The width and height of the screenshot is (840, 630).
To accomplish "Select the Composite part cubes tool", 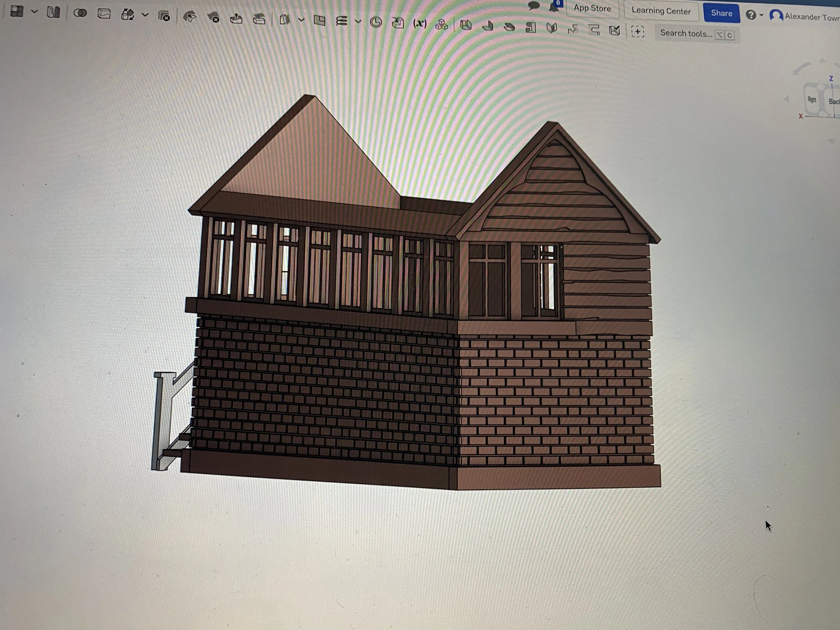I will [x=442, y=25].
